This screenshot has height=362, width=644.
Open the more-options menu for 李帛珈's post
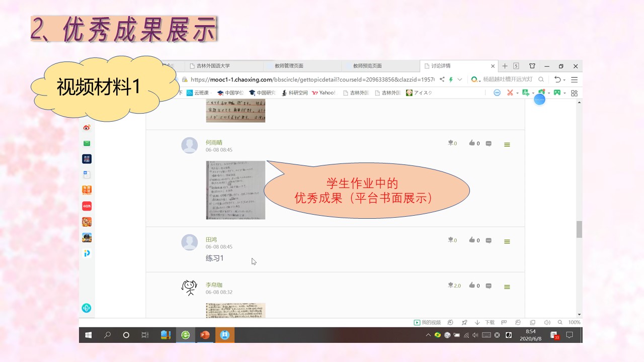click(507, 287)
